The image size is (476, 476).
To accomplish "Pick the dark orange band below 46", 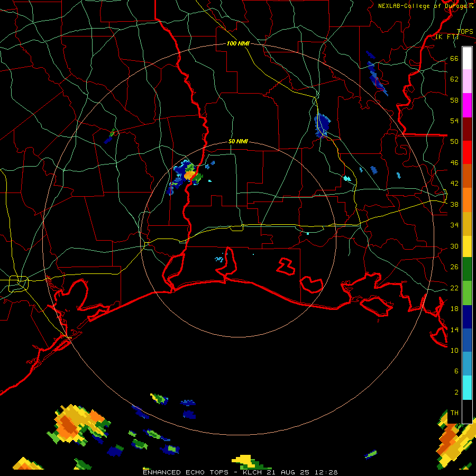I will [x=467, y=176].
